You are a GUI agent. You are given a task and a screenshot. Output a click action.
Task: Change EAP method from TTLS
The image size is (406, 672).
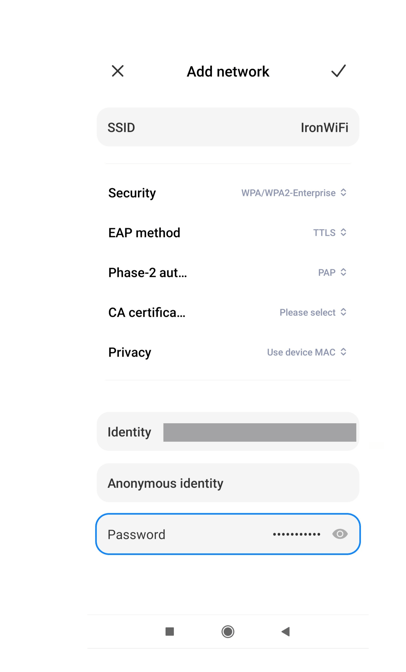[329, 233]
